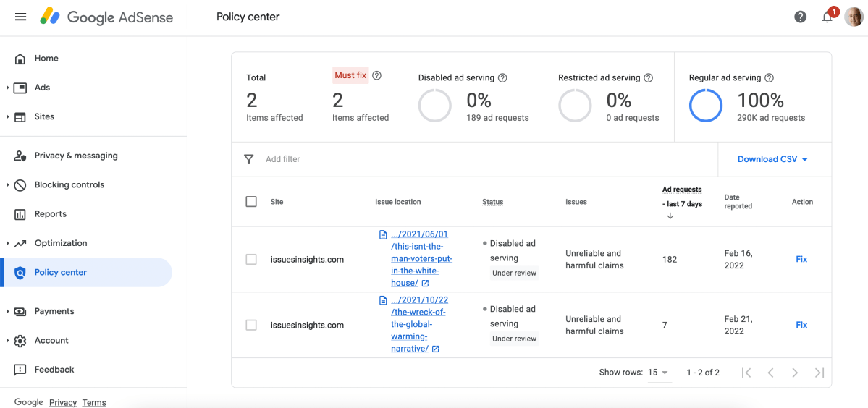Open the wreck-of-the-global-warming URL link

point(419,325)
